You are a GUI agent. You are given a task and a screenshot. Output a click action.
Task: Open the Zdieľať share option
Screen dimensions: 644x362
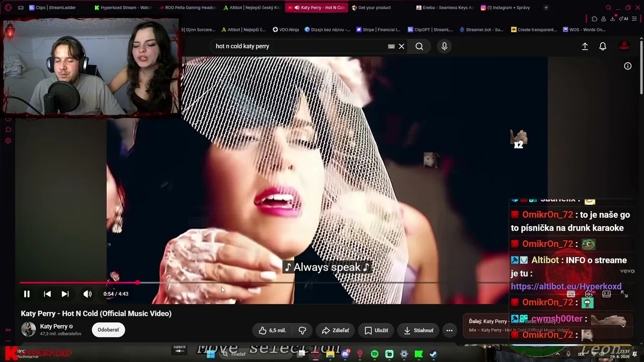(x=335, y=330)
